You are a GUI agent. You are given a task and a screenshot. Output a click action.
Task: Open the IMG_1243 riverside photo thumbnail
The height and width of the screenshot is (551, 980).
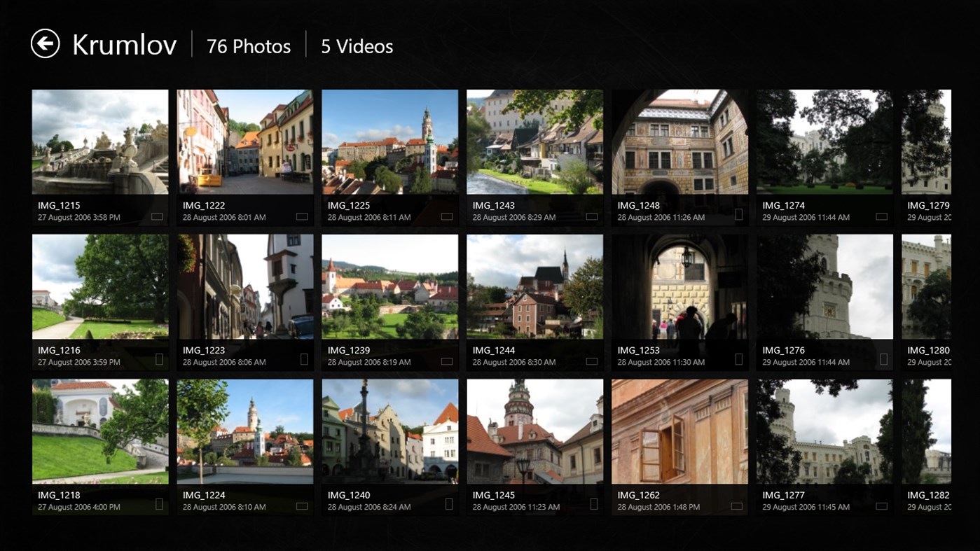pyautogui.click(x=534, y=141)
